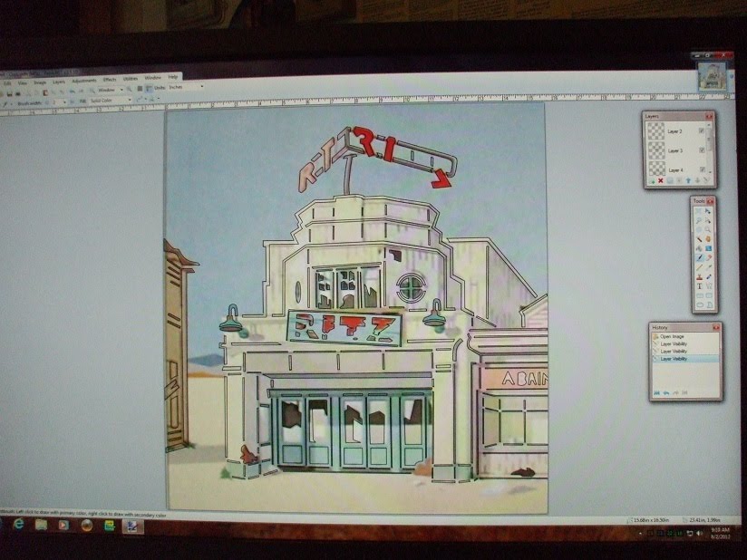Viewport: 747px width, 560px height.
Task: Select the Paintbrush tool in Tools panel
Action: click(x=699, y=257)
